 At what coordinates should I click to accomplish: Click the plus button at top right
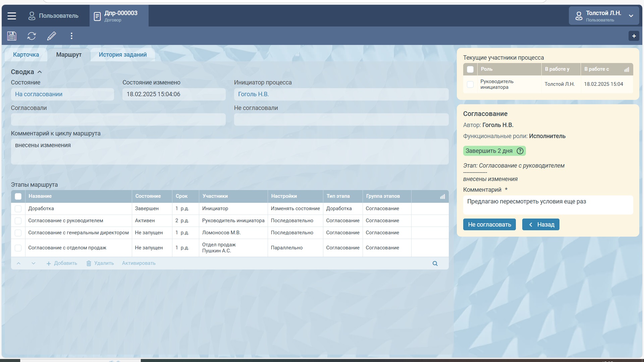tap(634, 36)
